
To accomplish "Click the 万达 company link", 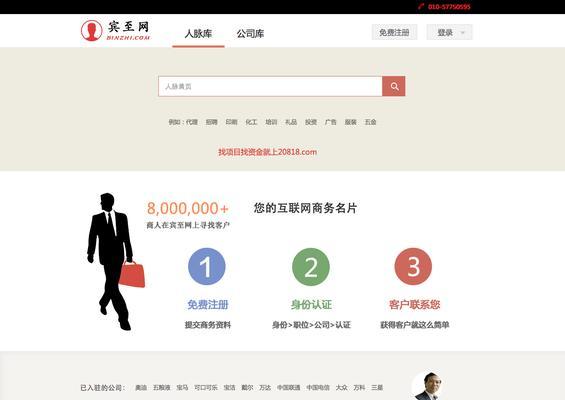I will click(265, 387).
